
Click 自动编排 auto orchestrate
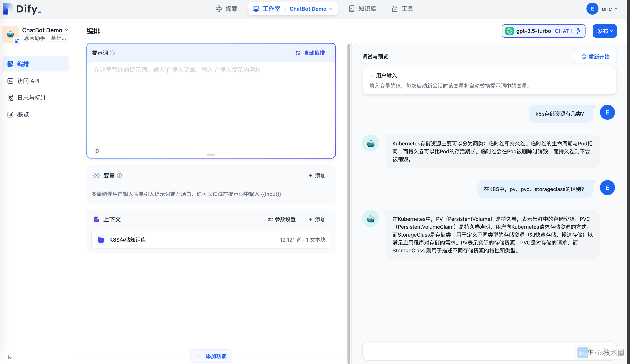tap(310, 53)
